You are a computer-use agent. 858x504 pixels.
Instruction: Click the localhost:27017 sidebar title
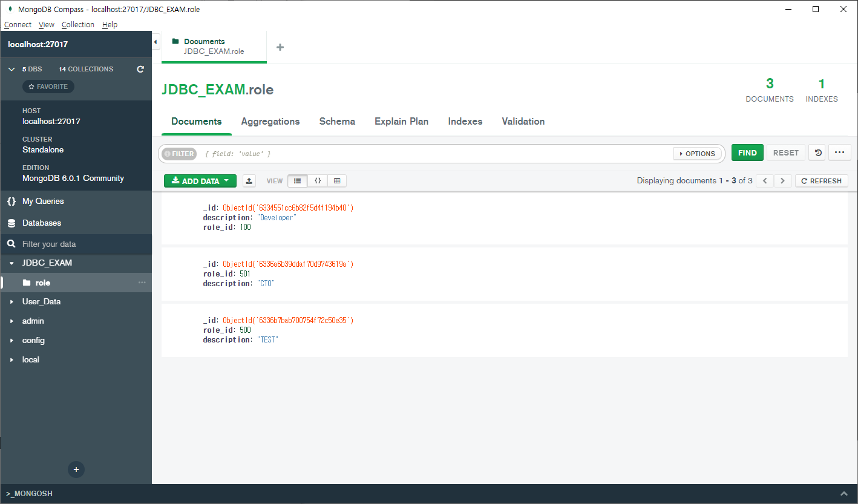click(38, 45)
